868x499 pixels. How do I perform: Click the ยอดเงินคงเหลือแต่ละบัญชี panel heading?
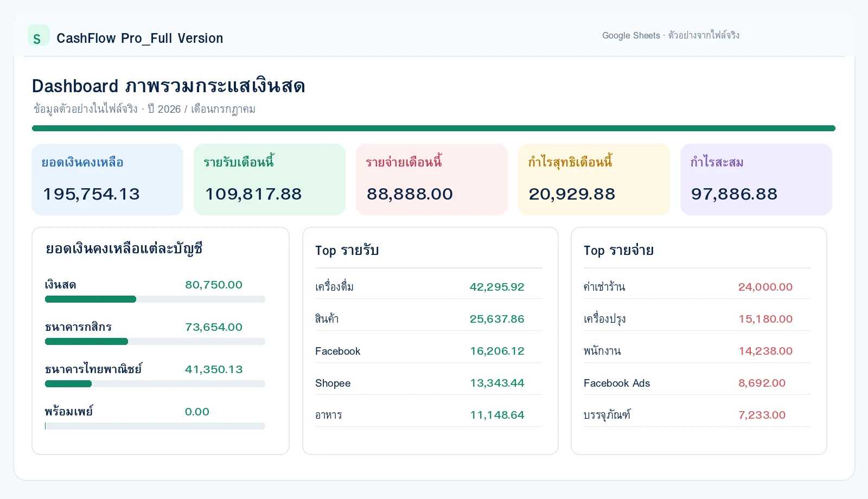coord(124,249)
